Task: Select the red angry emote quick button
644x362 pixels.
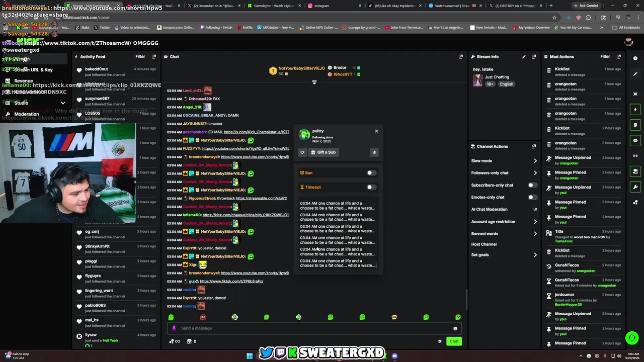Action: point(203,317)
